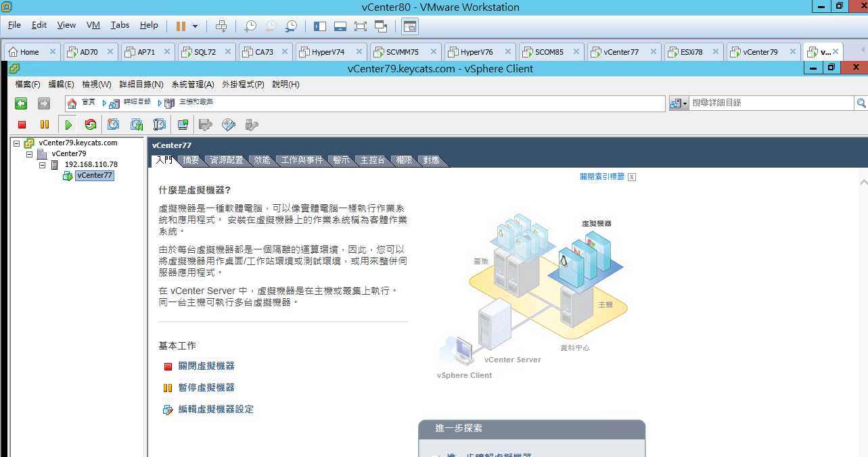Image resolution: width=868 pixels, height=457 pixels.
Task: Open the 系統管理(A) menu
Action: (193, 85)
